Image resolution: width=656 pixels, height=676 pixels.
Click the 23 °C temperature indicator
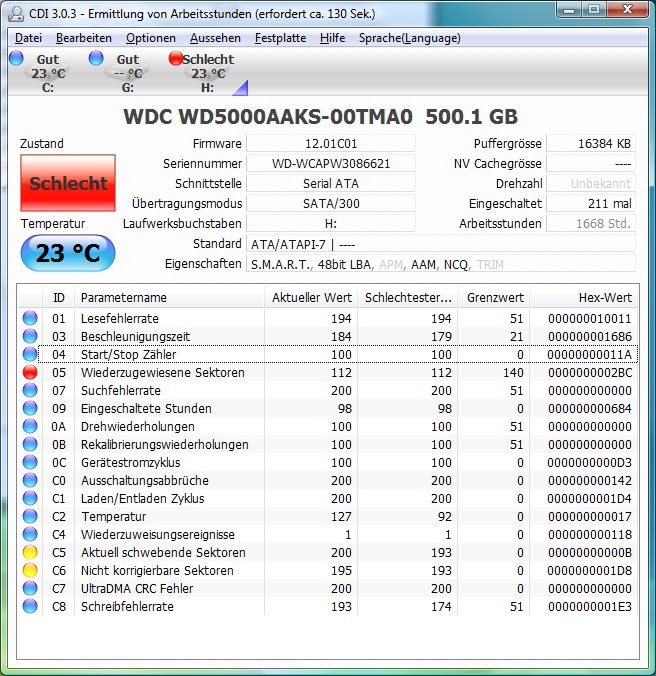click(68, 253)
